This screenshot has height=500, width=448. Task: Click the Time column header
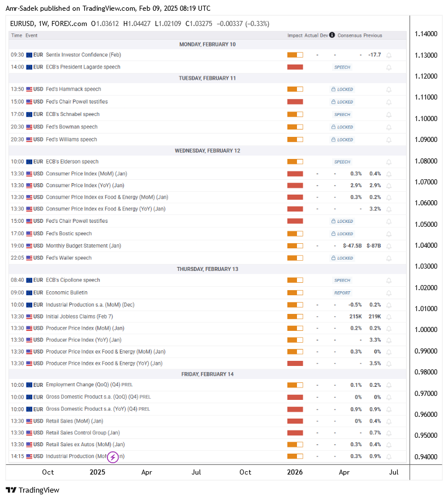(16, 36)
